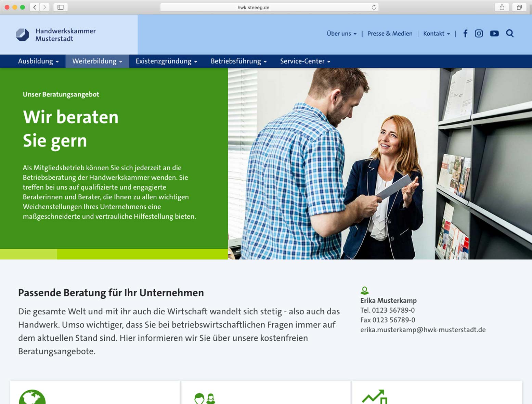Open the Presse & Medien link
Screen dimensions: 532x404
(x=390, y=34)
